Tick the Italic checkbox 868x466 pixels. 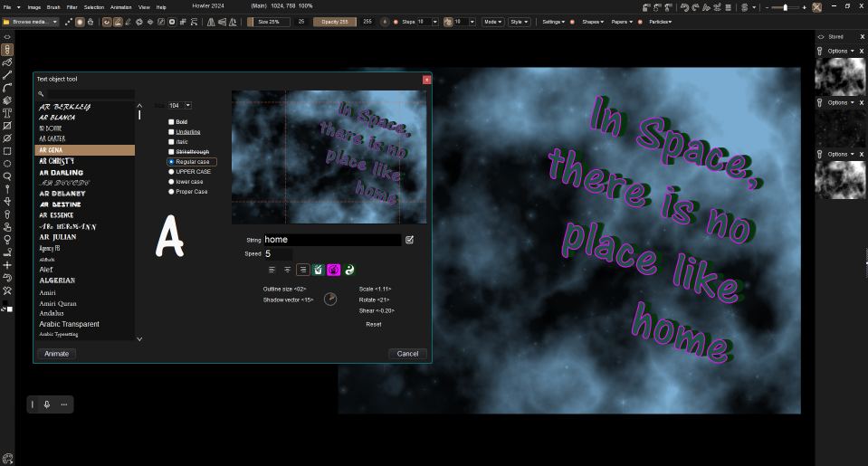171,142
